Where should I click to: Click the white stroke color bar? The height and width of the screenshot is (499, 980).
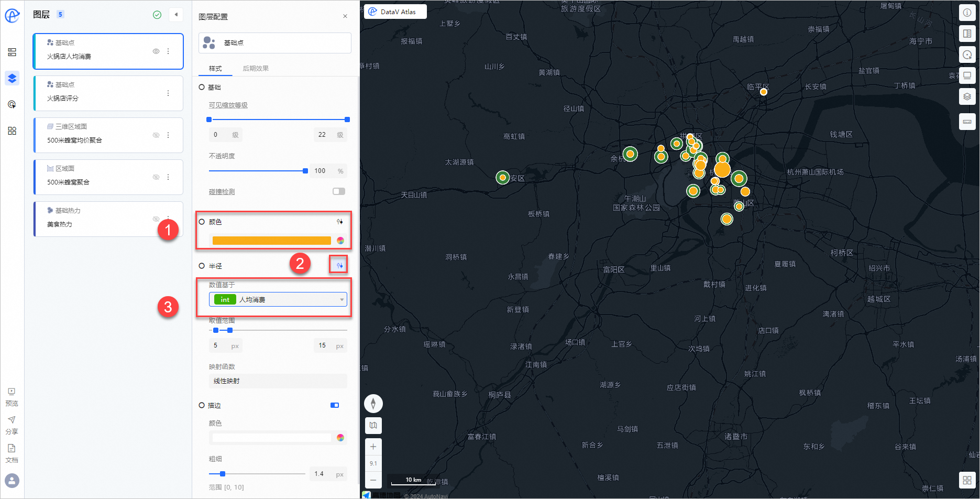272,438
